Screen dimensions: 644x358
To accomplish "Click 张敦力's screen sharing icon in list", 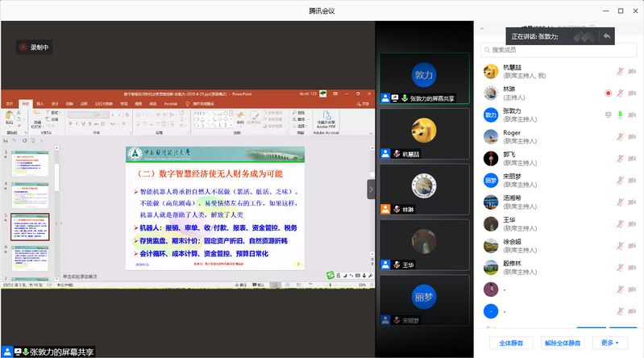I will click(x=609, y=114).
